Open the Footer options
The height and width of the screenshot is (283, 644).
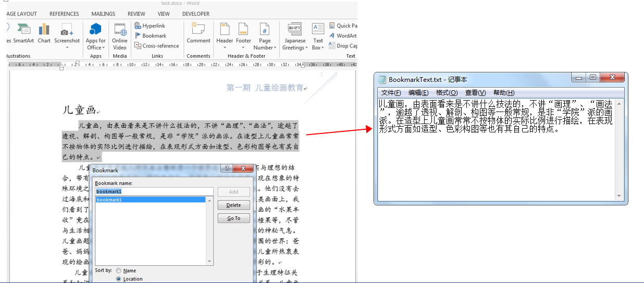pos(243,36)
